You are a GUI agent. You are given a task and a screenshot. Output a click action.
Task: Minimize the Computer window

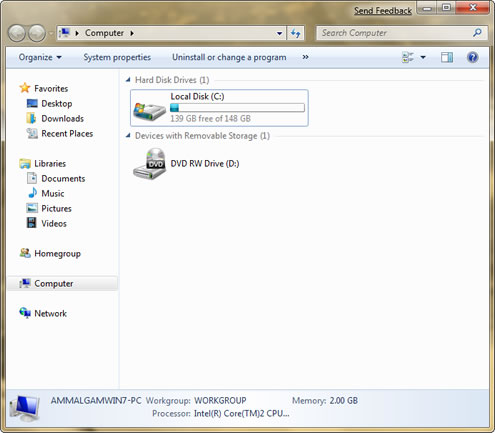[427, 8]
